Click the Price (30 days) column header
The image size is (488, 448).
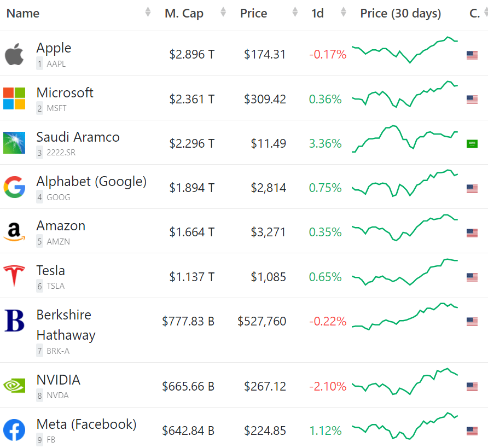coord(400,14)
